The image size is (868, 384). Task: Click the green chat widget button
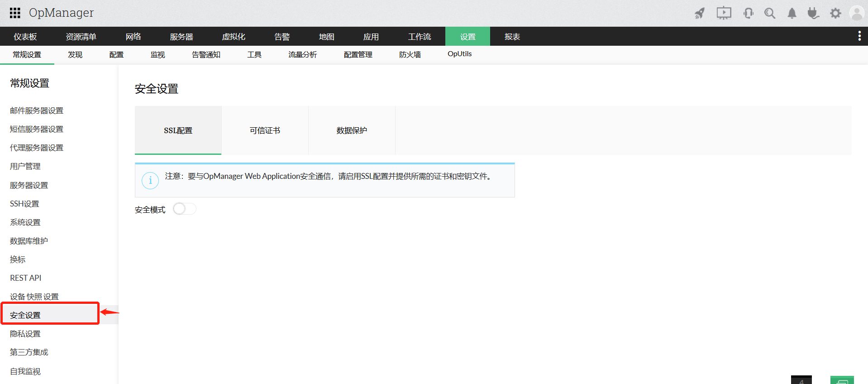click(842, 380)
